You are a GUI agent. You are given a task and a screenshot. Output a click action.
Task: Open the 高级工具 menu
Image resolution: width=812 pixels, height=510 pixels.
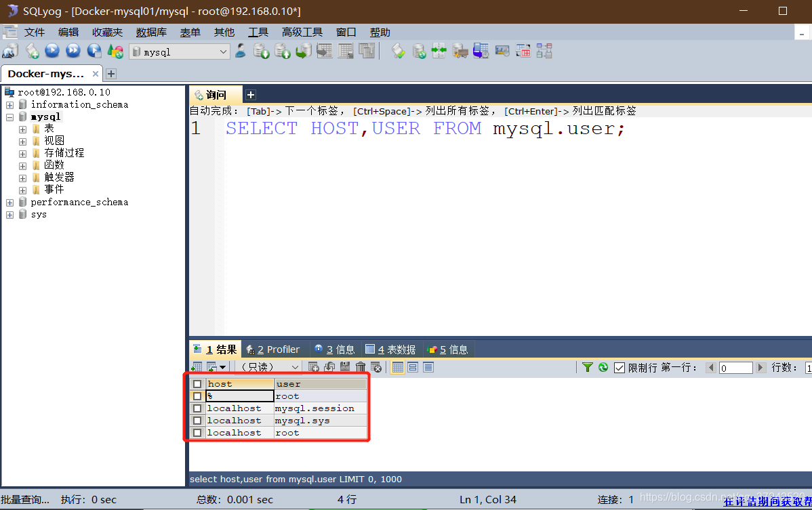(302, 32)
